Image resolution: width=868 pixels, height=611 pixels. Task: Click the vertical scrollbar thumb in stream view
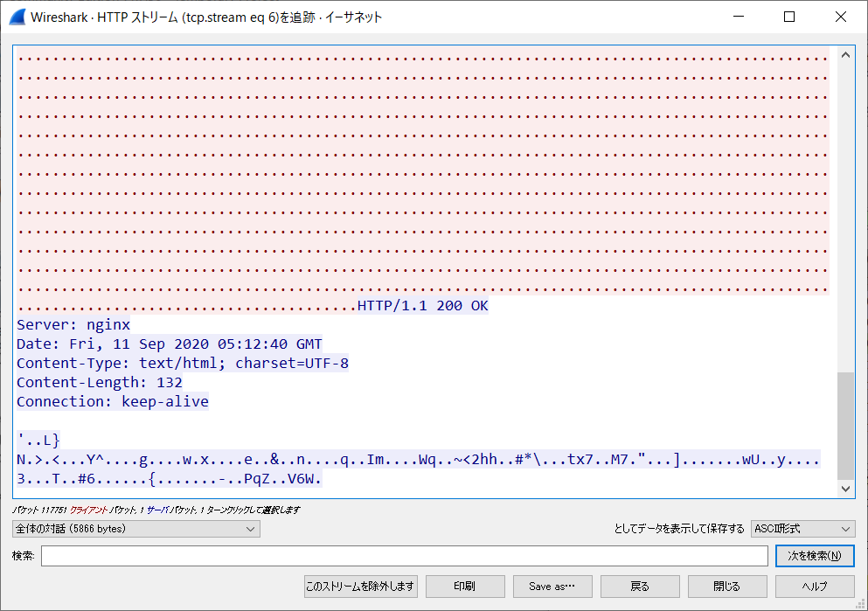coord(845,425)
